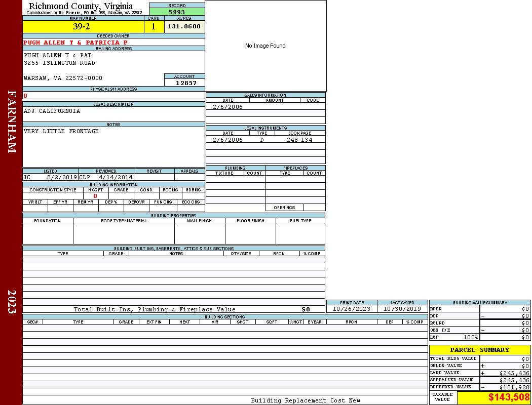This screenshot has width=532, height=405.
Task: Click the print date 10/26/2023
Action: click(351, 309)
